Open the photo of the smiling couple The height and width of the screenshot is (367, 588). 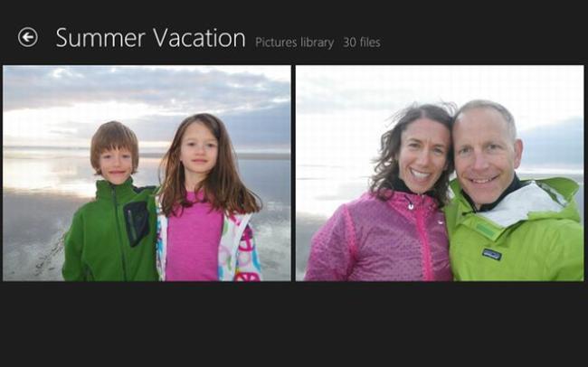click(x=440, y=174)
